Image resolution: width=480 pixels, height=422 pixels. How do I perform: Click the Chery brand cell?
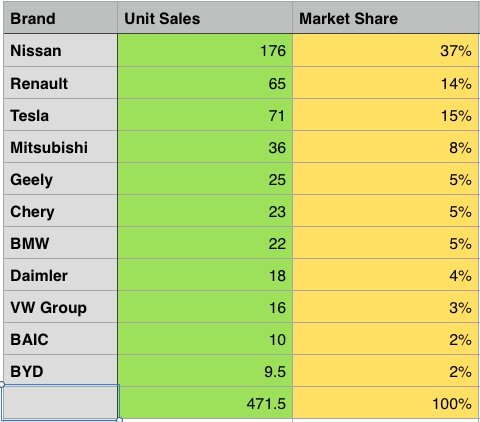[60, 211]
